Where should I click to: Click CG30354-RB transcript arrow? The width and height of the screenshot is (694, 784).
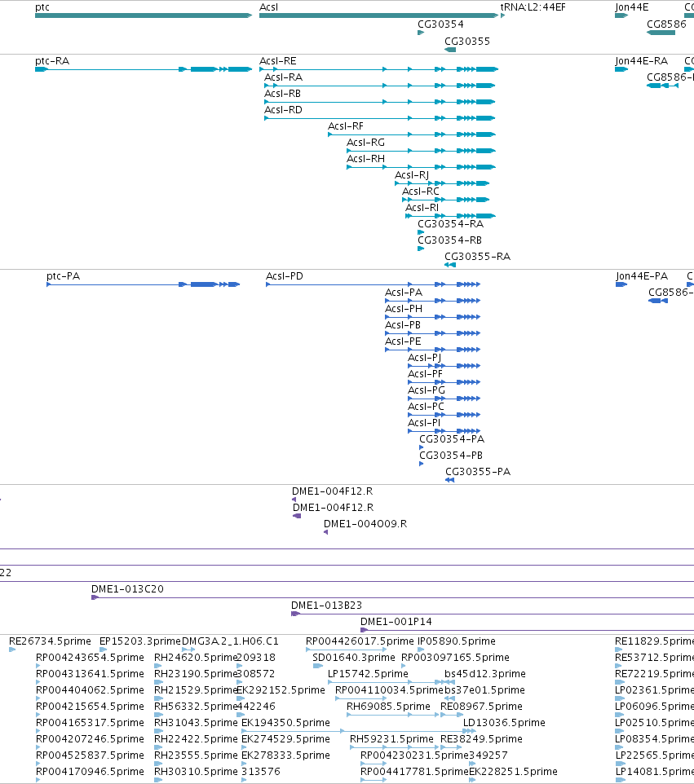[x=421, y=249]
